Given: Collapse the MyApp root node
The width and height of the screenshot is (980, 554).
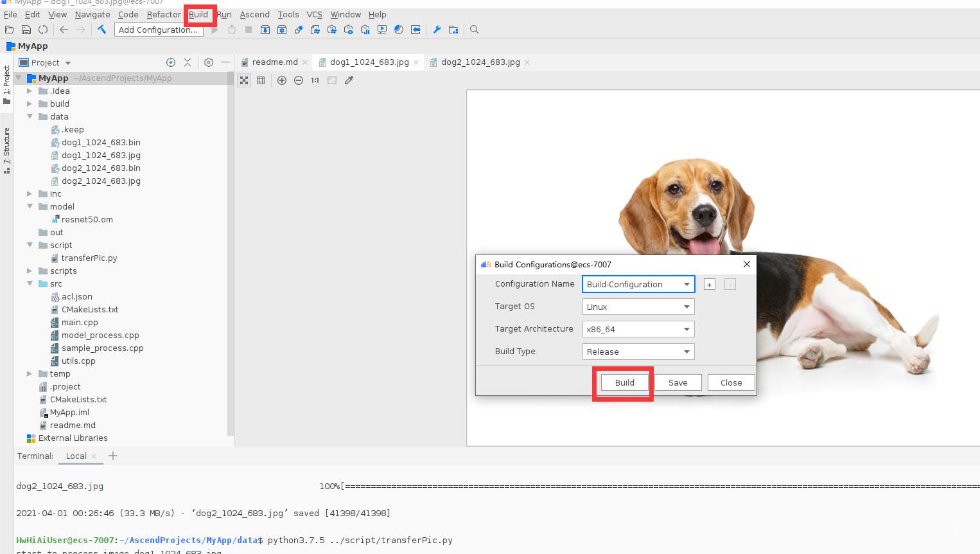Looking at the screenshot, I should click(19, 78).
